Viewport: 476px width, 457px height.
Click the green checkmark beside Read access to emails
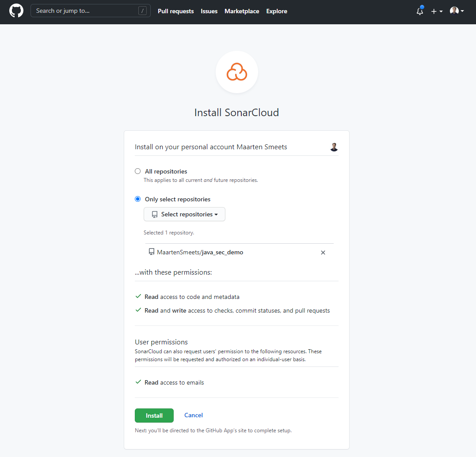point(138,381)
